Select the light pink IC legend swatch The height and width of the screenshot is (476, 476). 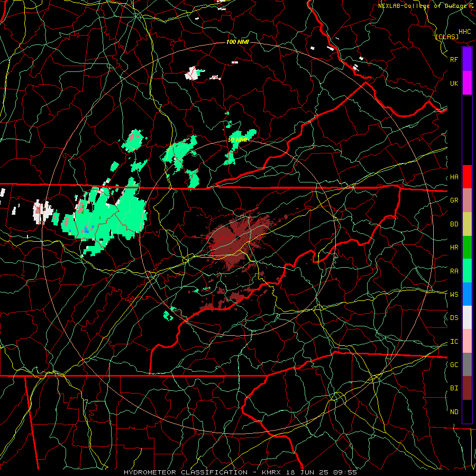pos(467,341)
